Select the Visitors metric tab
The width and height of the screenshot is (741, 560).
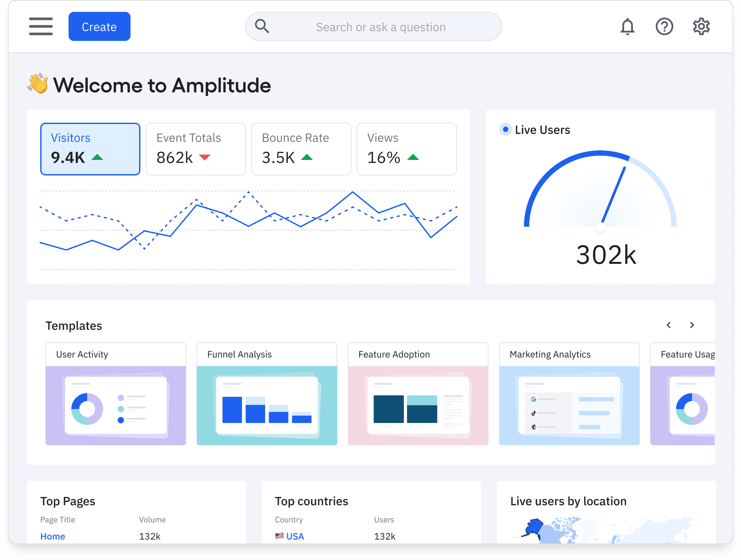90,149
